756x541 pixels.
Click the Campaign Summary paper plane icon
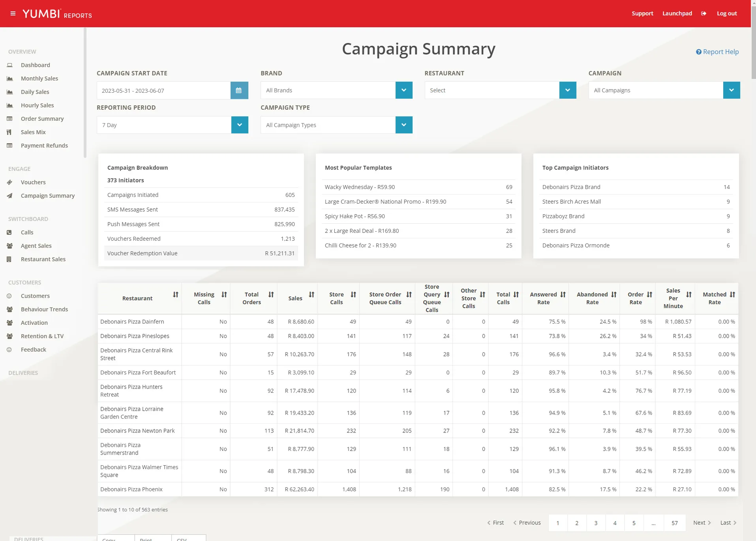pyautogui.click(x=10, y=196)
